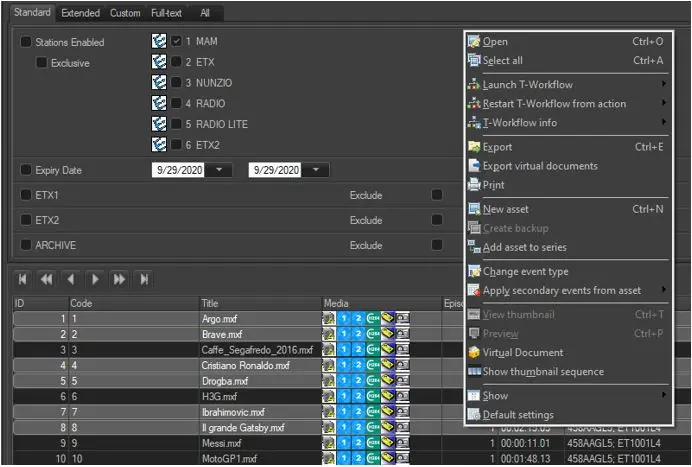Open the first expiry date dropdown
Viewport: 692px width, 467px height.
[220, 170]
